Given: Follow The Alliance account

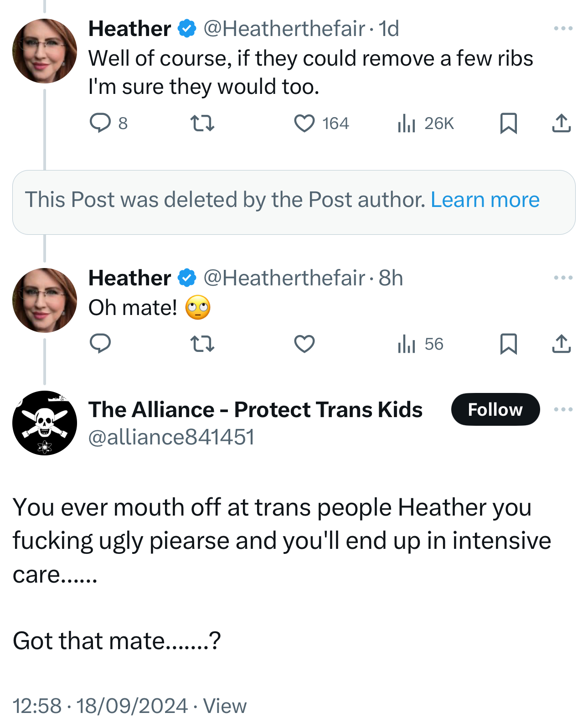Looking at the screenshot, I should [495, 409].
